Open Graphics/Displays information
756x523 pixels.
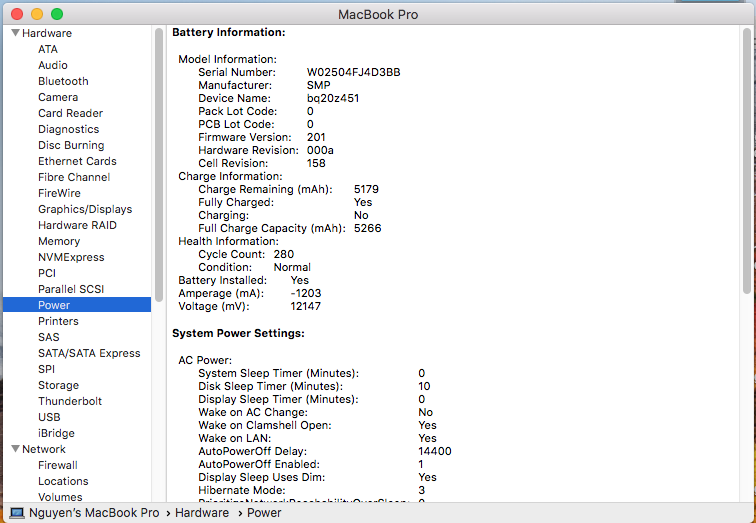[85, 209]
